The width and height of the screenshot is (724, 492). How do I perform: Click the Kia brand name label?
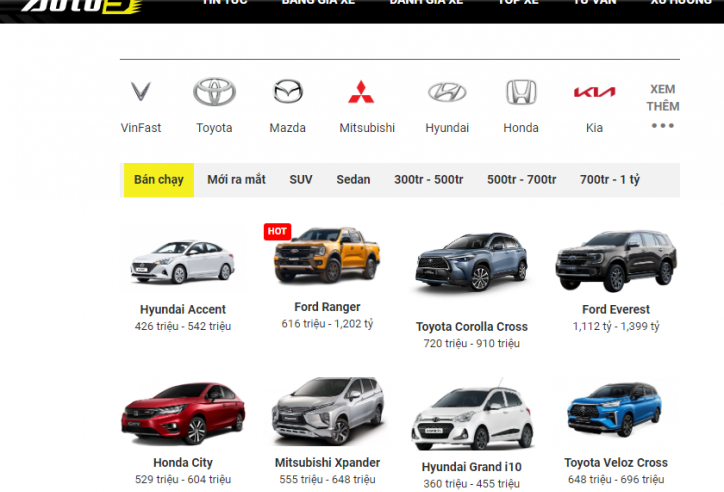click(x=594, y=128)
